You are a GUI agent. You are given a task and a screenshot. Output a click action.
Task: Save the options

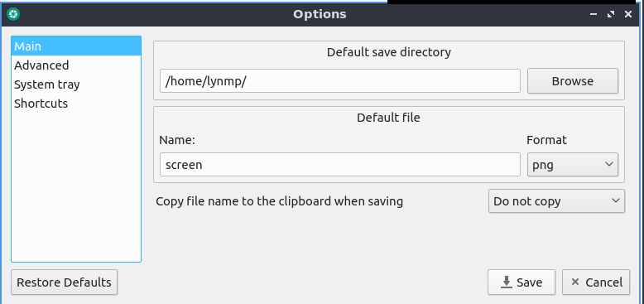tap(521, 282)
